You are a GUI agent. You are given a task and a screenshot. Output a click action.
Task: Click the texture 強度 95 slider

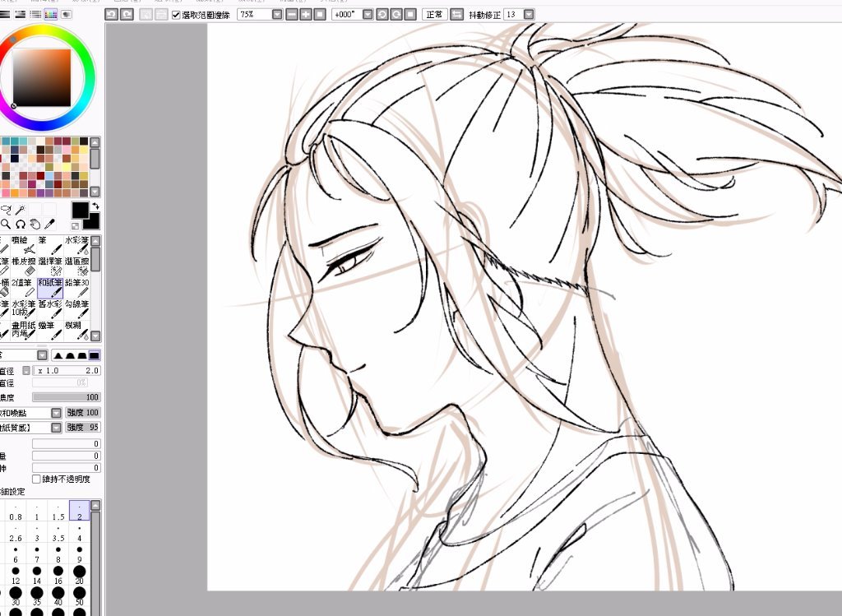coord(83,428)
